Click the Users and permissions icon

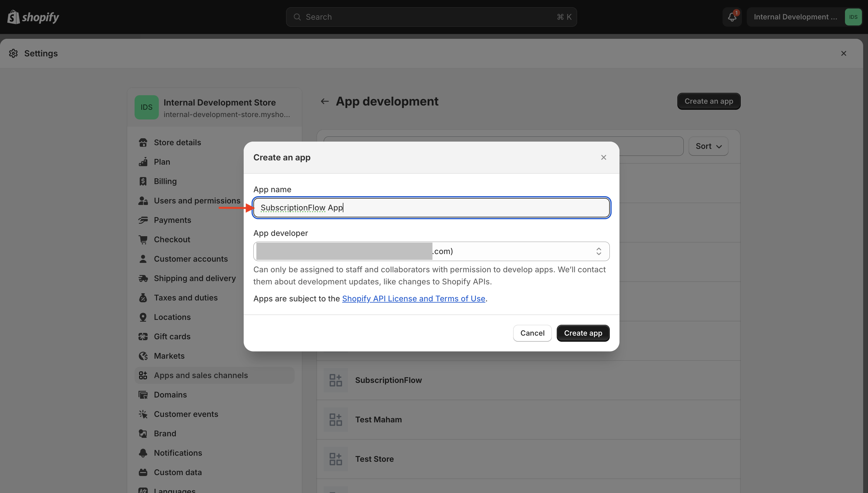[143, 201]
